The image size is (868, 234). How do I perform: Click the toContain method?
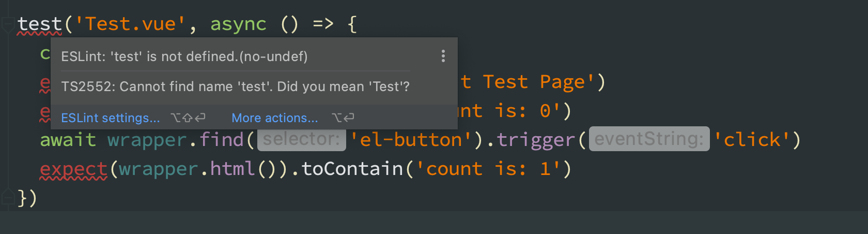click(x=352, y=169)
